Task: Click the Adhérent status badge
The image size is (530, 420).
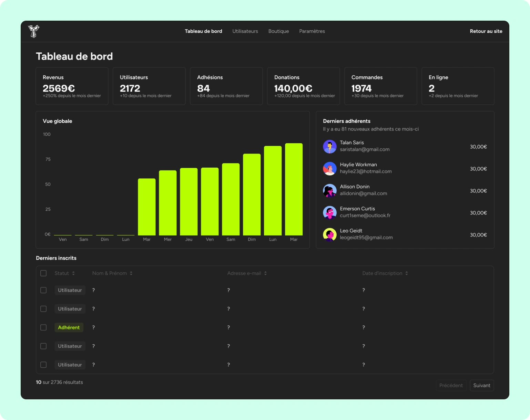Action: click(x=69, y=327)
